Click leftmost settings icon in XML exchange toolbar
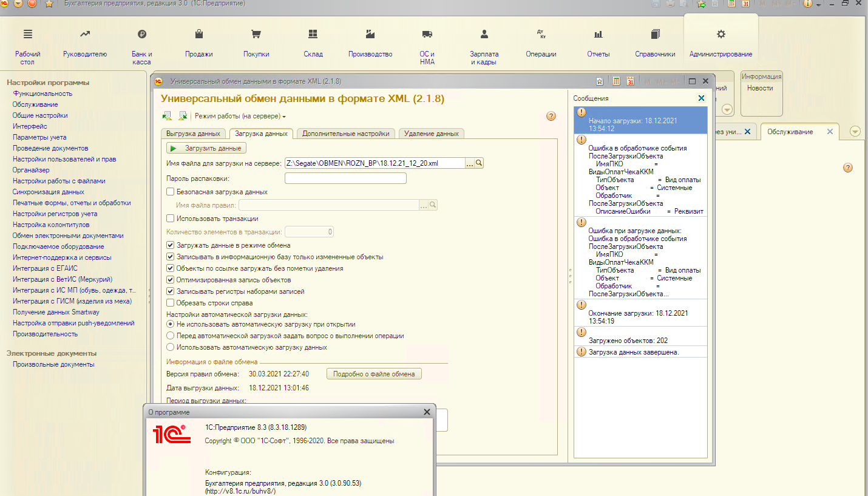Viewport: 868px width, 496px height. pyautogui.click(x=167, y=115)
